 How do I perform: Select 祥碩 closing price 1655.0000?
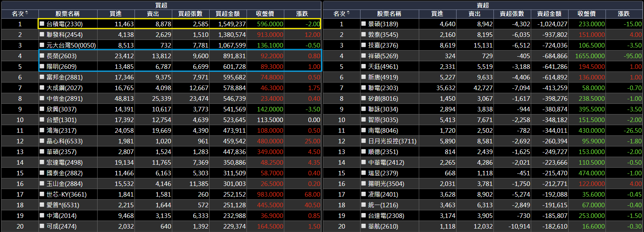click(x=590, y=56)
